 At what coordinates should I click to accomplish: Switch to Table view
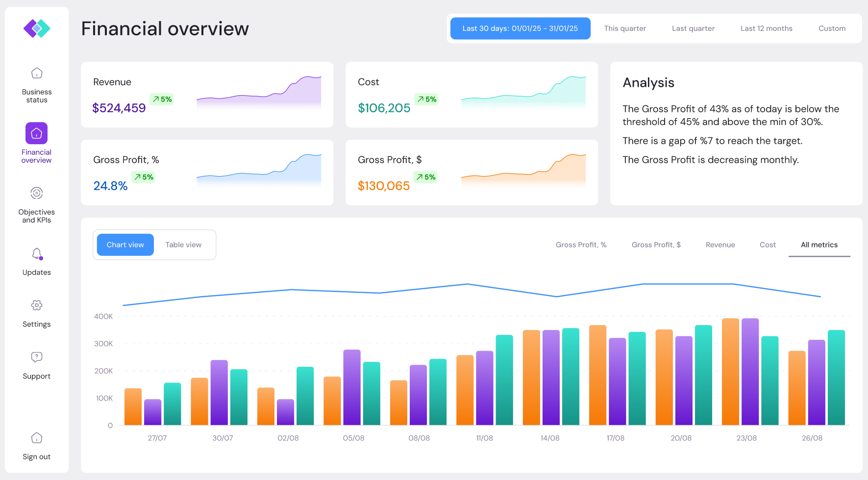[x=183, y=245]
